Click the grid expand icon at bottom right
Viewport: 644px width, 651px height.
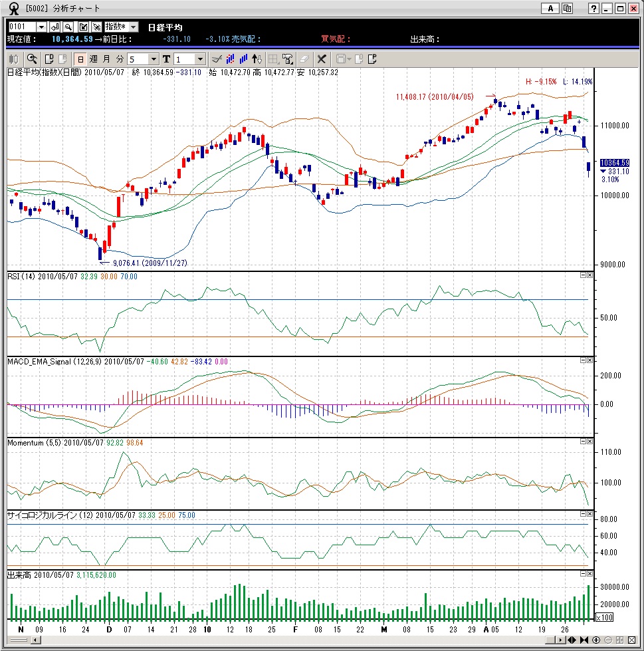click(619, 640)
